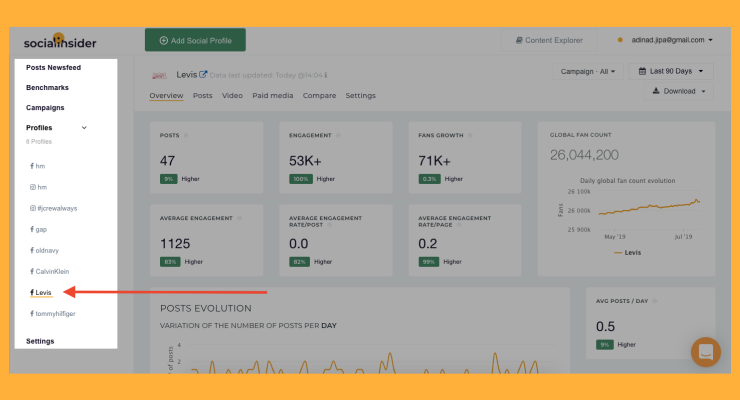
Task: Click the 1125 average engagement value
Action: click(175, 244)
